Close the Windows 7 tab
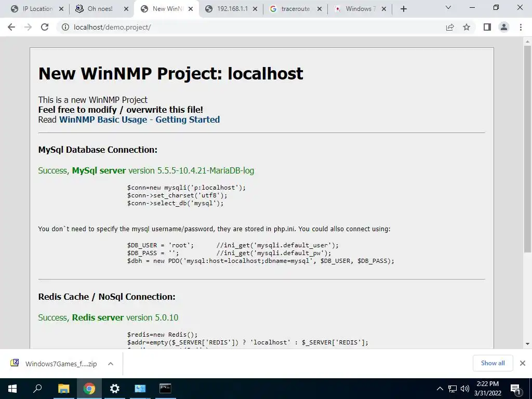The image size is (532, 399). [x=384, y=9]
